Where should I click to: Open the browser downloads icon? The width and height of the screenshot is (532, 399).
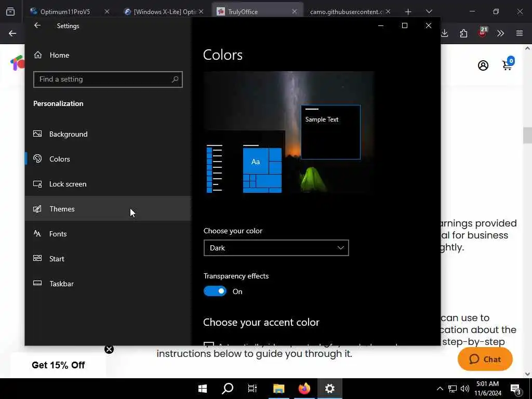click(x=445, y=33)
